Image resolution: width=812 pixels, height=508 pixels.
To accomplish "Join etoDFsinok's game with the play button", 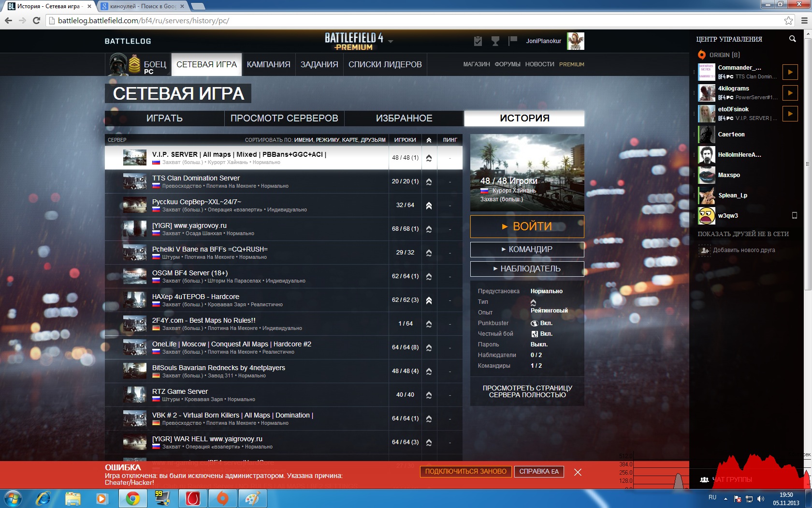I will [790, 114].
